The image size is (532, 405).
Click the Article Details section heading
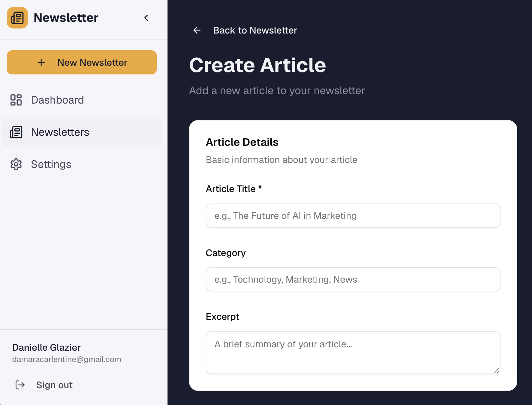coord(242,142)
